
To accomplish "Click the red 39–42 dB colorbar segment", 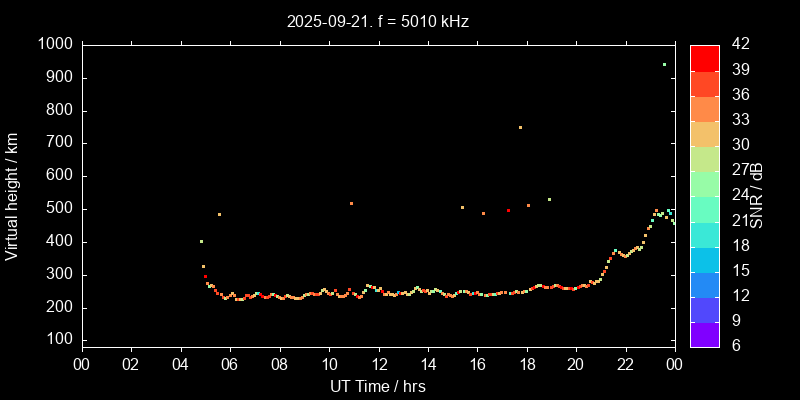I will (704, 58).
